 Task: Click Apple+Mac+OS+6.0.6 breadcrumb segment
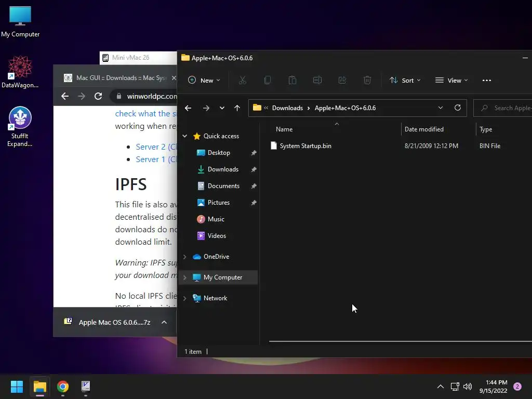click(345, 108)
